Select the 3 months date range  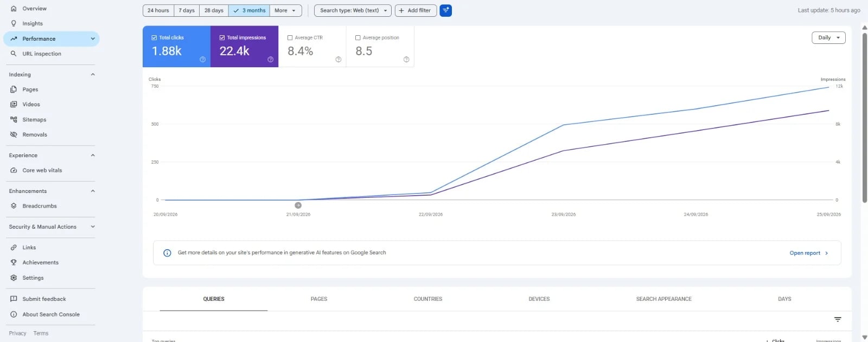(x=249, y=10)
